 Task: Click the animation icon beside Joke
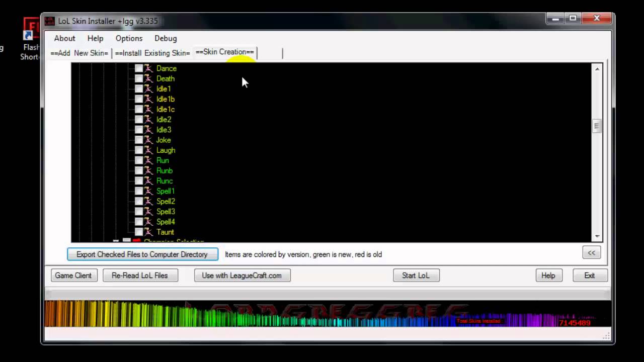[x=148, y=140]
